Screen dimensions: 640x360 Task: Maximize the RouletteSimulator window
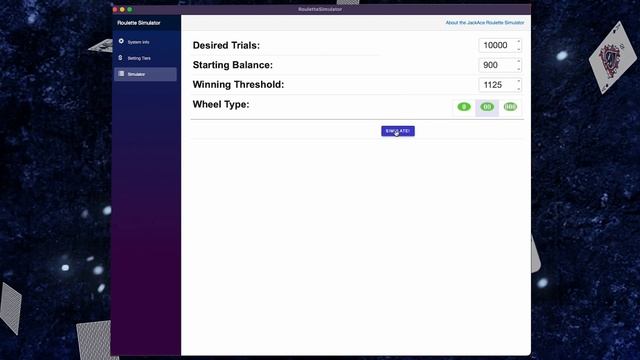(130, 9)
